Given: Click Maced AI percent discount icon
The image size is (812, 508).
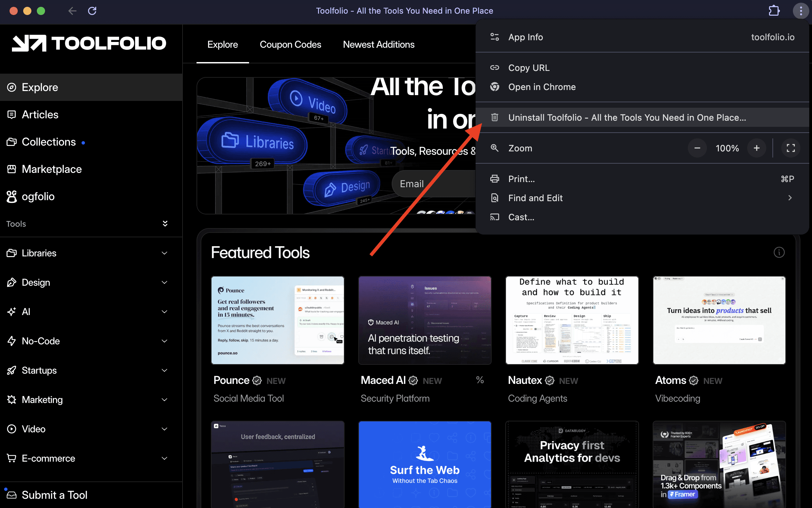Looking at the screenshot, I should [x=480, y=380].
